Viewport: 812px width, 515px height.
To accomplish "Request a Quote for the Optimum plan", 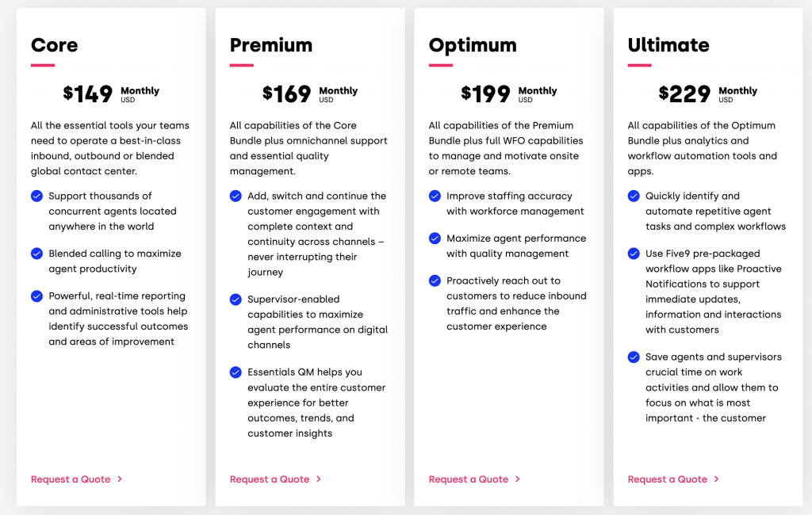I will click(474, 479).
